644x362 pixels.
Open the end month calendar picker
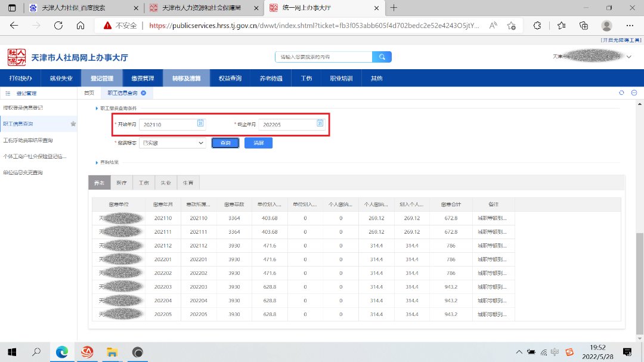coord(320,123)
